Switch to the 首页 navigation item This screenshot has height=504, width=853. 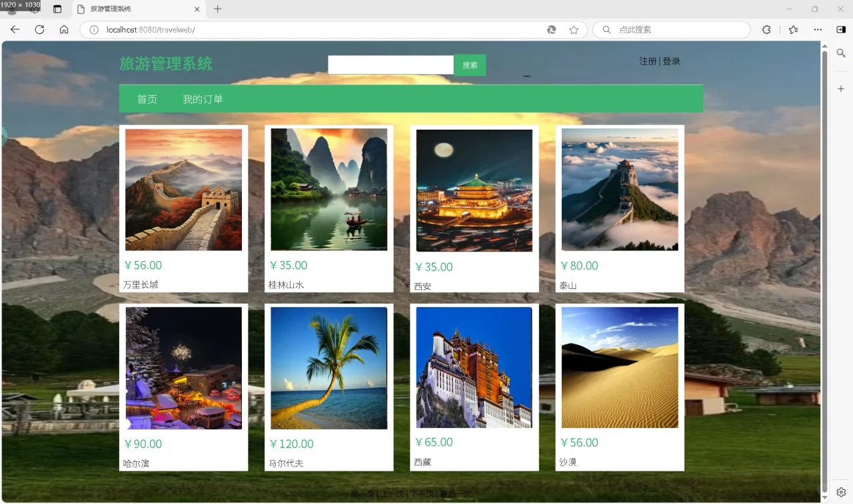147,99
